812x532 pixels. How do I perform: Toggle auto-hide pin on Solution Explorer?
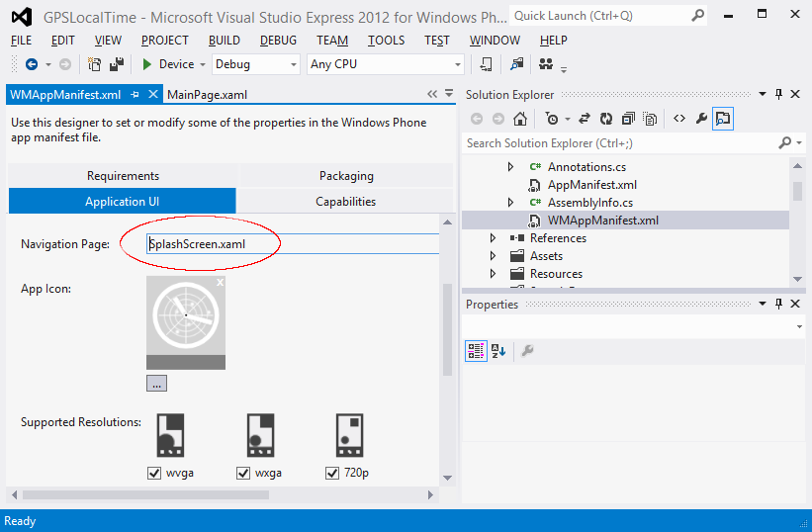[778, 94]
